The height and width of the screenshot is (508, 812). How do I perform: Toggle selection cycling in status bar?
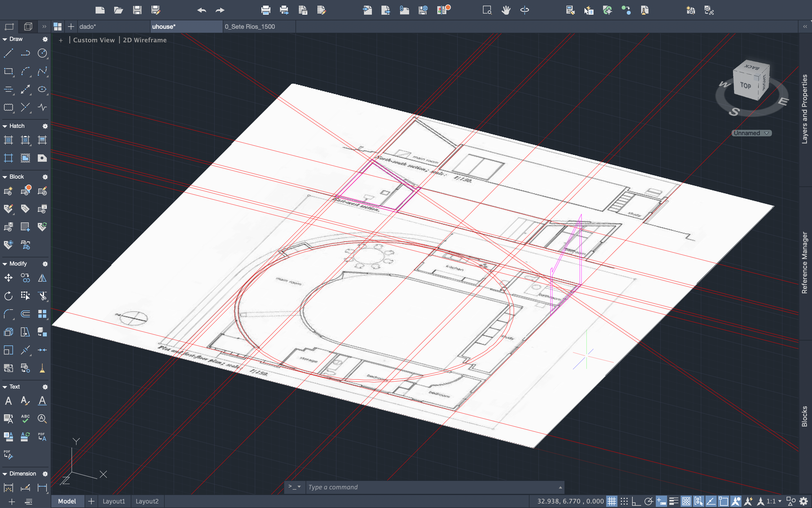click(699, 501)
